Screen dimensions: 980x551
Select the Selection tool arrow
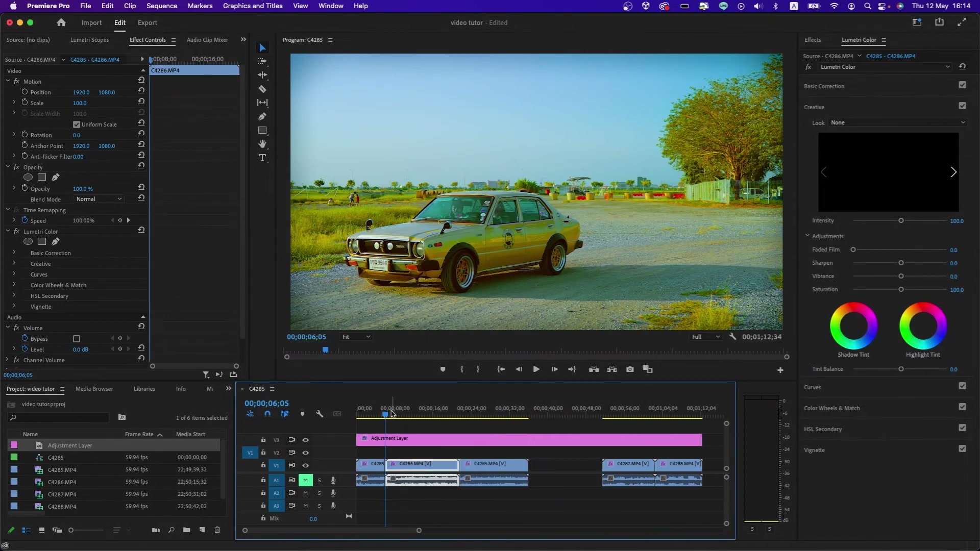coord(262,48)
